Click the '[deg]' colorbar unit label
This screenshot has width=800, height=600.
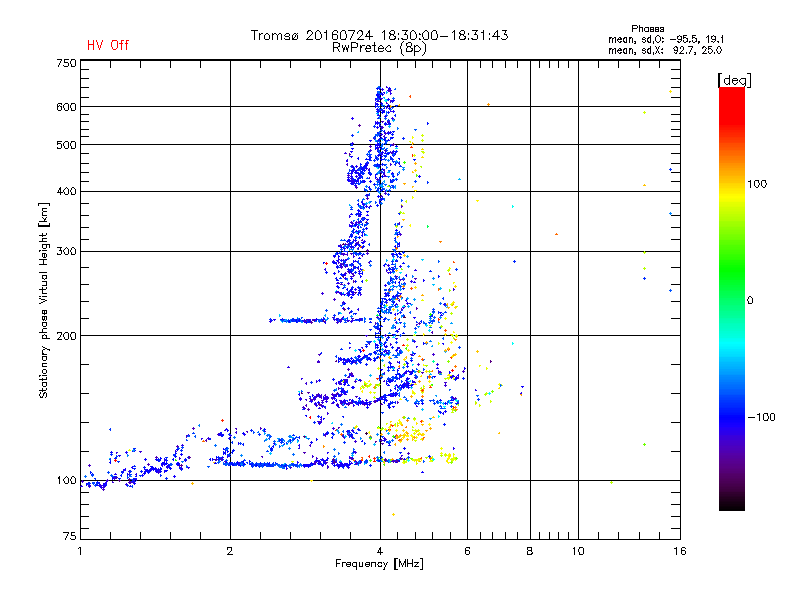pos(734,80)
